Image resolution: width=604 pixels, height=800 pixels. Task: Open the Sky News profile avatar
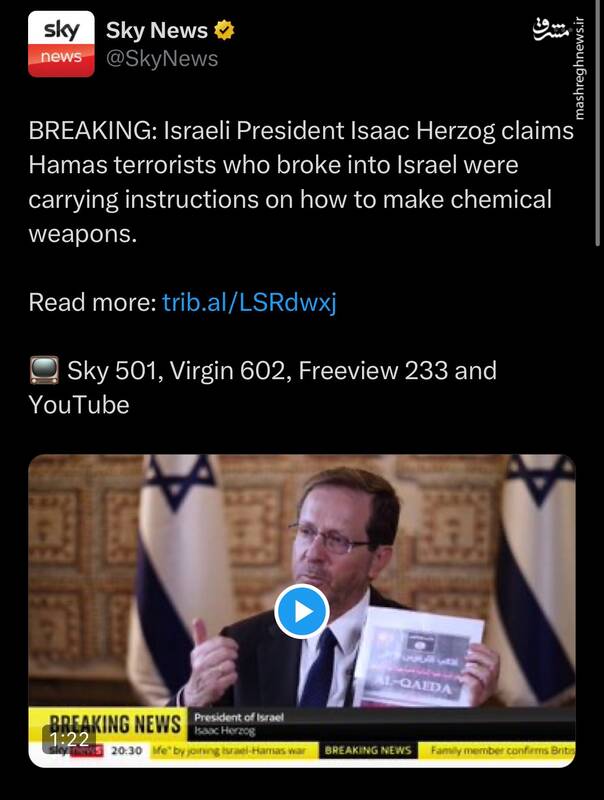coord(61,44)
